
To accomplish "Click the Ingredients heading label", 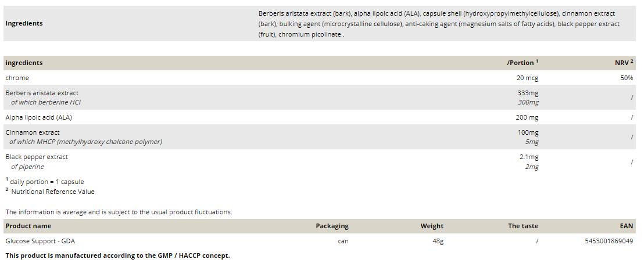I will 24,23.
